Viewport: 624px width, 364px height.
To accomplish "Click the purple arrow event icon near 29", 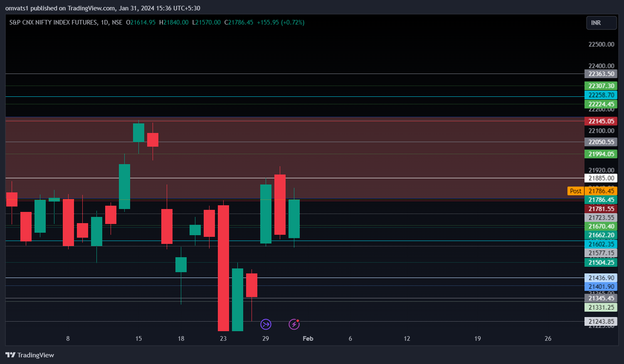I will 266,324.
